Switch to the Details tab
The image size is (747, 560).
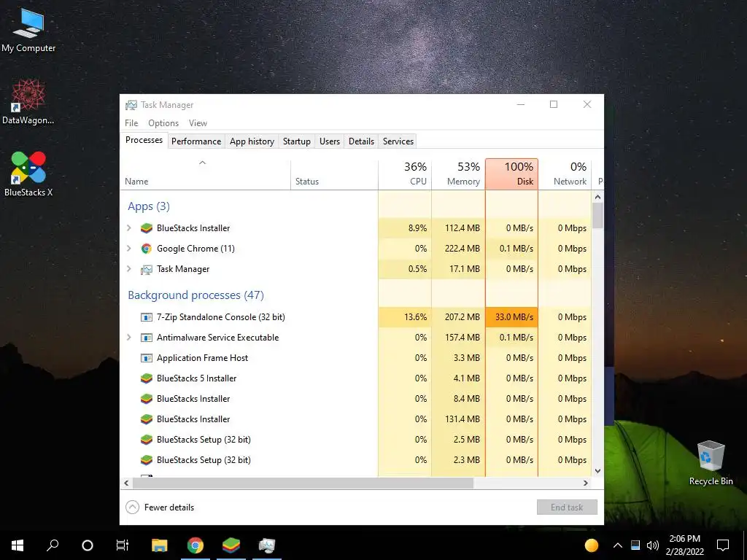click(x=362, y=141)
